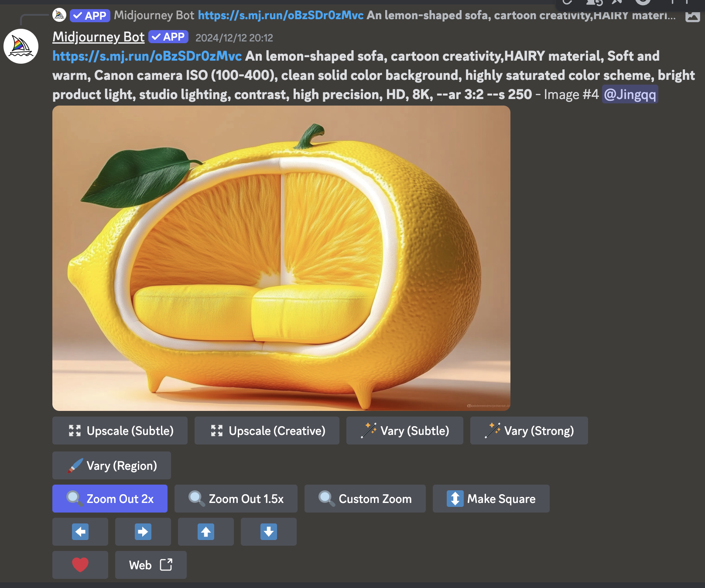
Task: Pan the image left with the left arrow
Action: pyautogui.click(x=80, y=532)
